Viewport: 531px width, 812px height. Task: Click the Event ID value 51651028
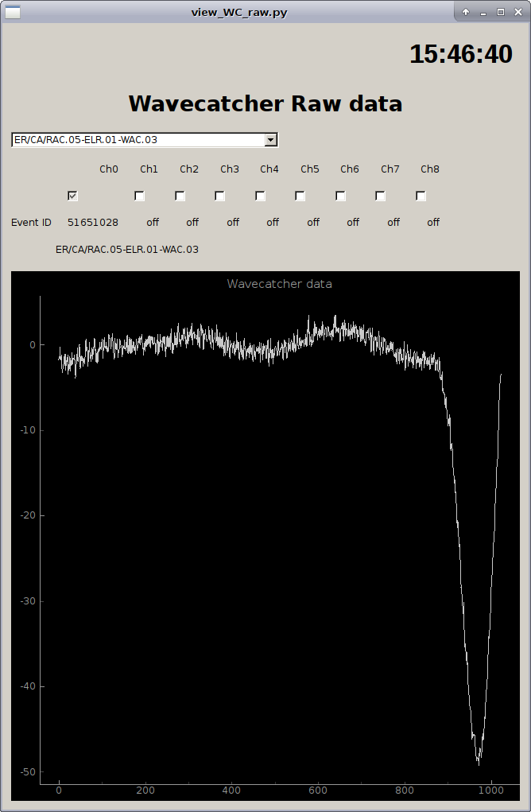[93, 223]
